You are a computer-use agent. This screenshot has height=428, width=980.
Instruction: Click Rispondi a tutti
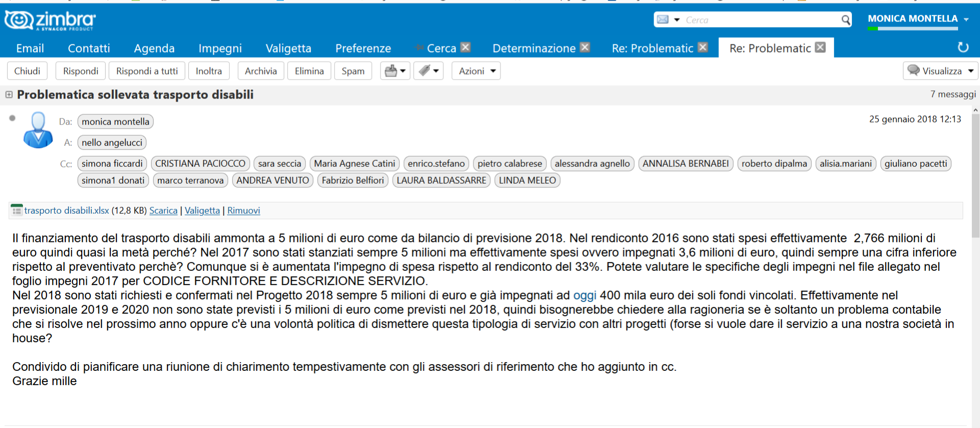(x=147, y=71)
